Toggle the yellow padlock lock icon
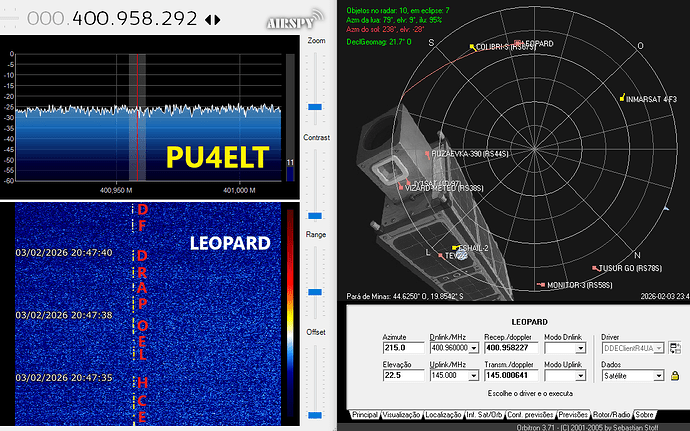690x431 pixels. point(675,375)
